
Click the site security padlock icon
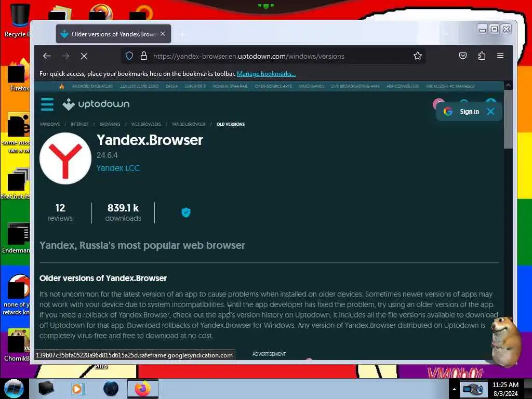[x=144, y=56]
